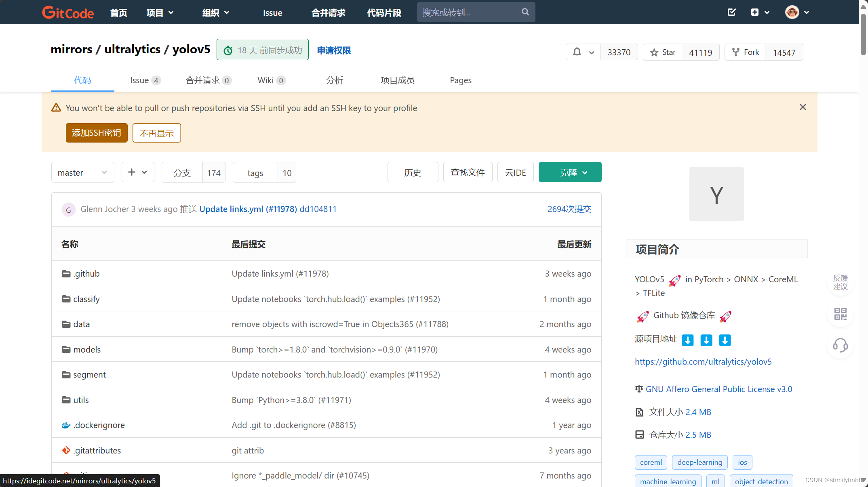Viewport: 868px width, 487px height.
Task: Click the 历史 history button
Action: (413, 172)
